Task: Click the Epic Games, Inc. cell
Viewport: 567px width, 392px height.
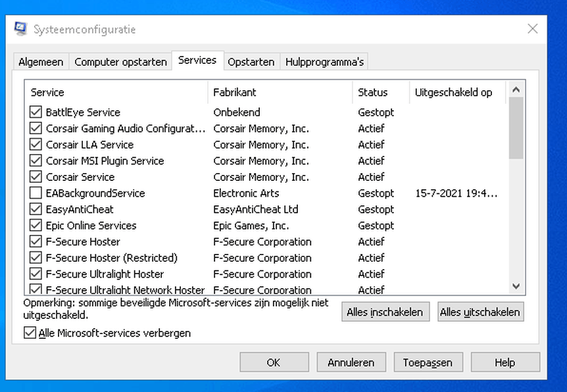Action: pyautogui.click(x=251, y=226)
